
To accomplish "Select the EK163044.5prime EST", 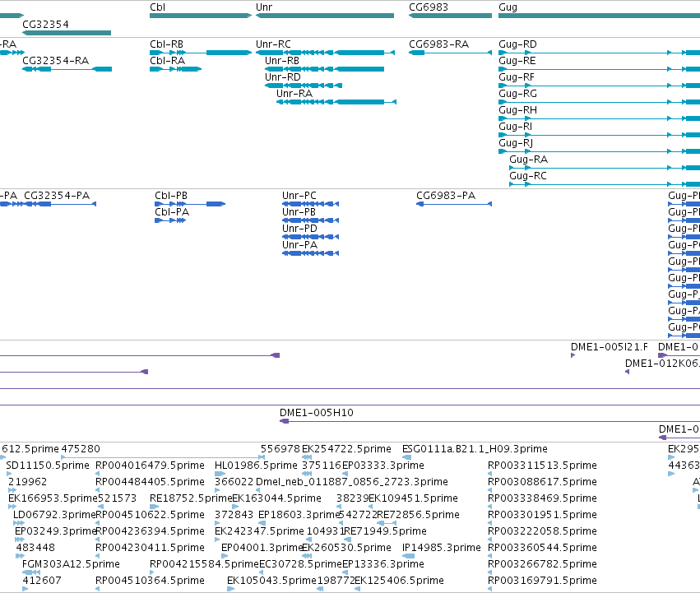I will pos(235,507).
